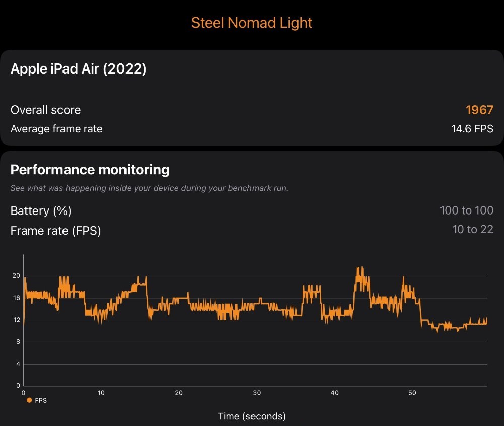504x426 pixels.
Task: Click the 100 to 100 battery range
Action: click(x=466, y=210)
